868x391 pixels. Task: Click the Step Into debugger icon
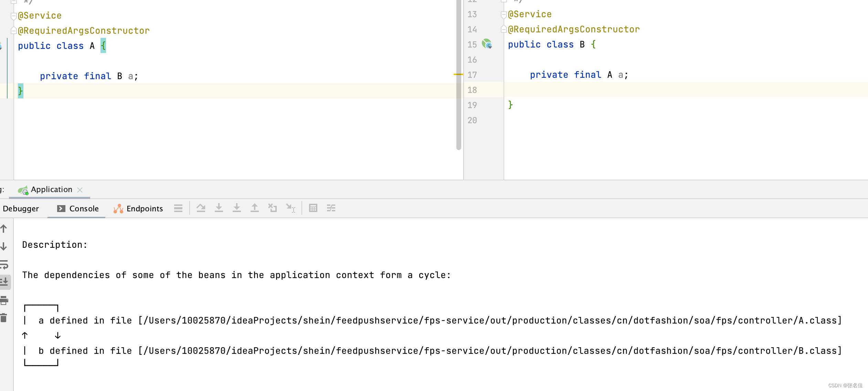pyautogui.click(x=219, y=208)
